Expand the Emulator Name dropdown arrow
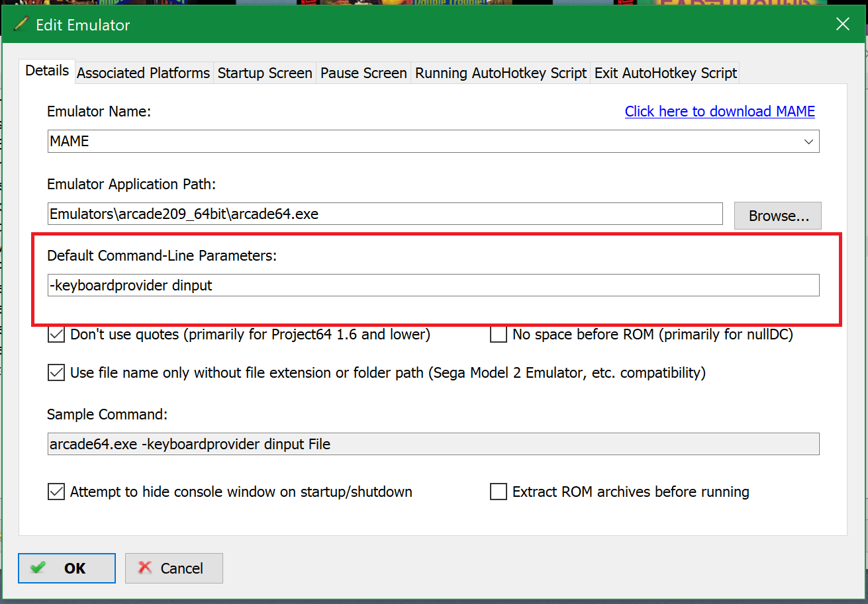 (808, 142)
